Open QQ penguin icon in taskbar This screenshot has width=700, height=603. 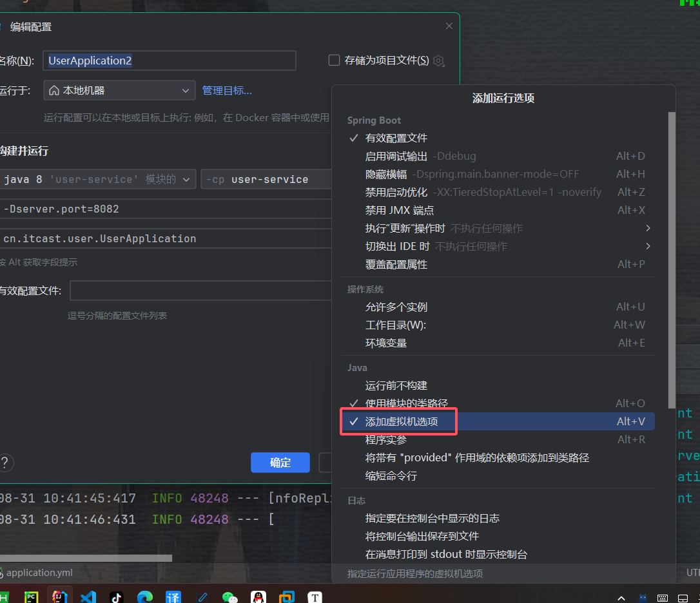(258, 597)
